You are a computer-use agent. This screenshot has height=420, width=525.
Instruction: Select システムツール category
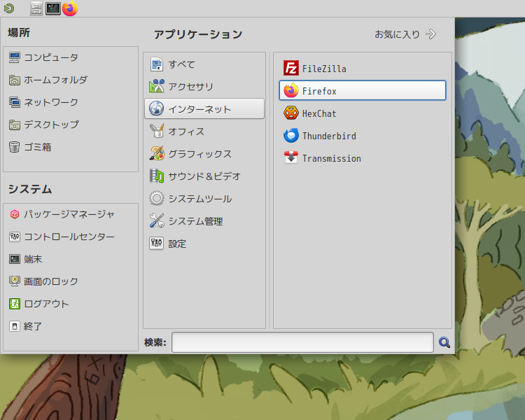click(204, 199)
